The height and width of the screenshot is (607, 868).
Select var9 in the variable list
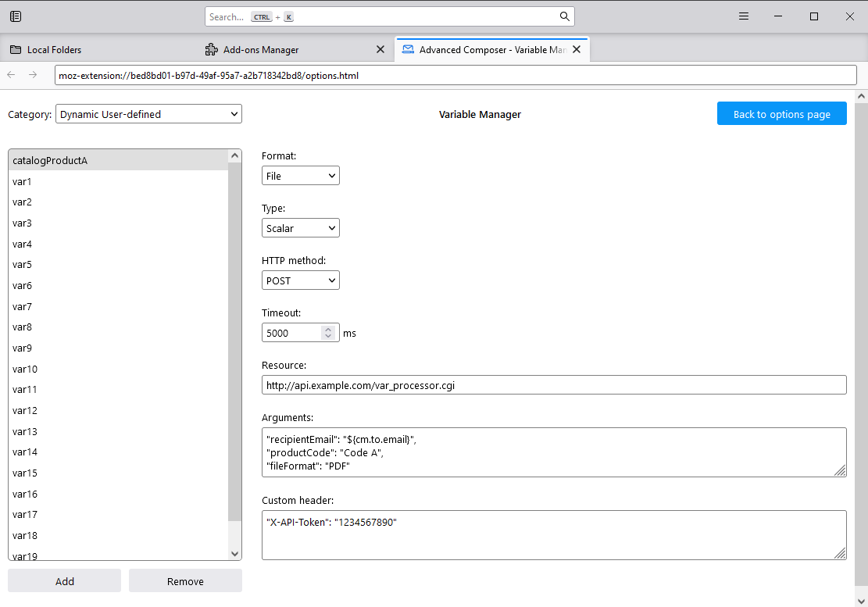point(118,348)
